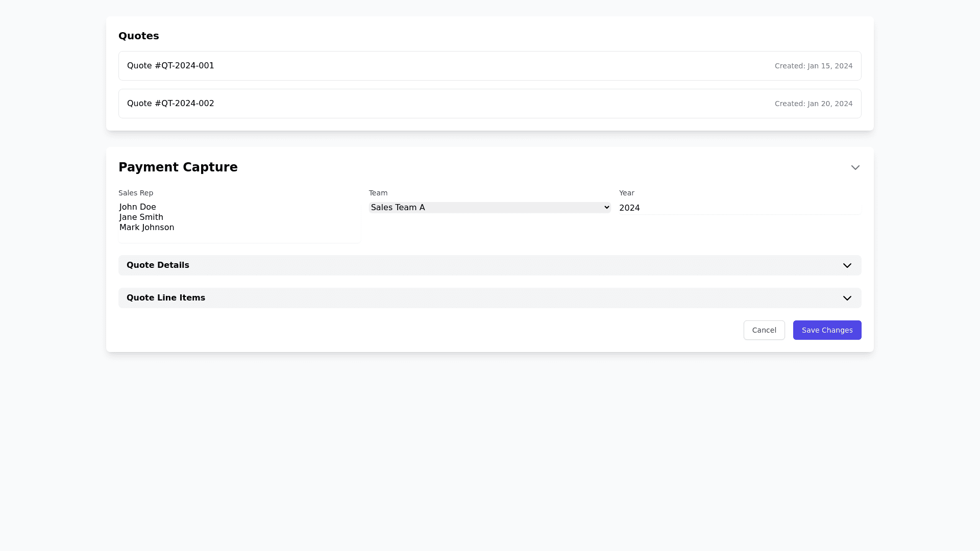Click the Cancel button
Viewport: 980px width, 551px height.
click(x=764, y=330)
